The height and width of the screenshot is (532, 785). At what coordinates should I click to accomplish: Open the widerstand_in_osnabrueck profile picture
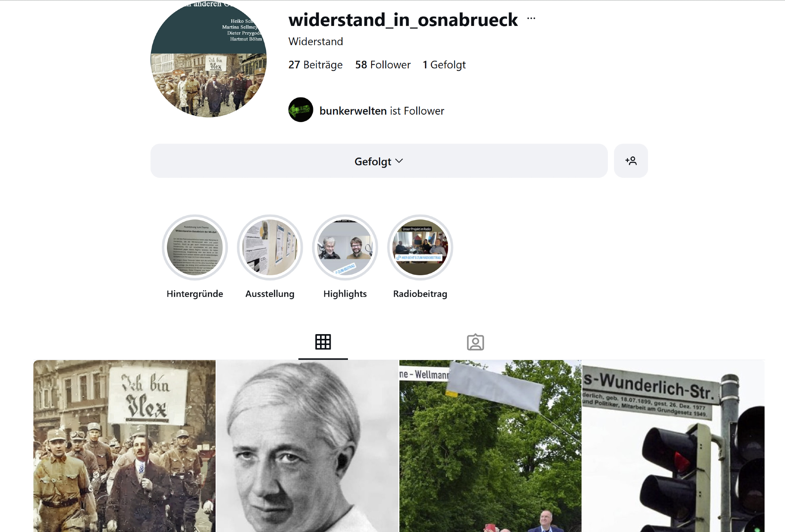pyautogui.click(x=209, y=59)
